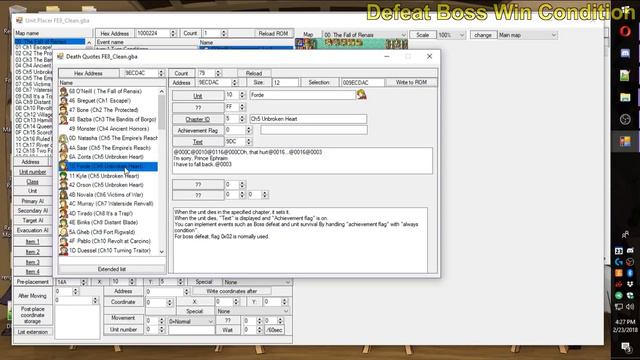Click the Text link button
The image size is (640, 360).
198,142
